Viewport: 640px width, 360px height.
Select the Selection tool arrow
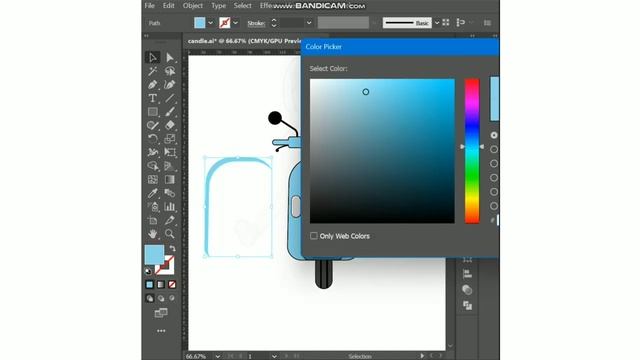(x=153, y=58)
